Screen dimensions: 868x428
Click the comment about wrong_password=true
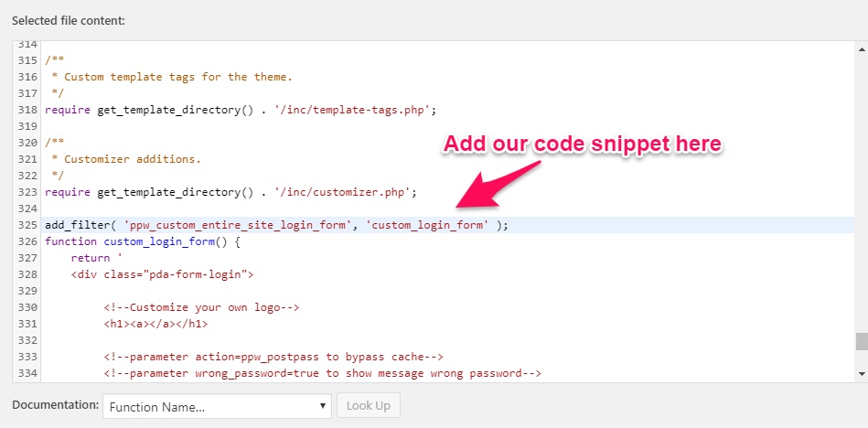coord(322,373)
